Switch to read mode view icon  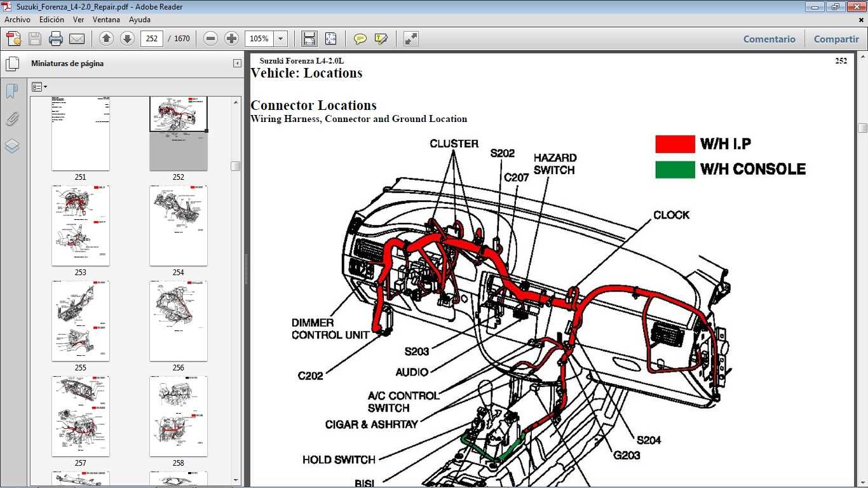[411, 39]
